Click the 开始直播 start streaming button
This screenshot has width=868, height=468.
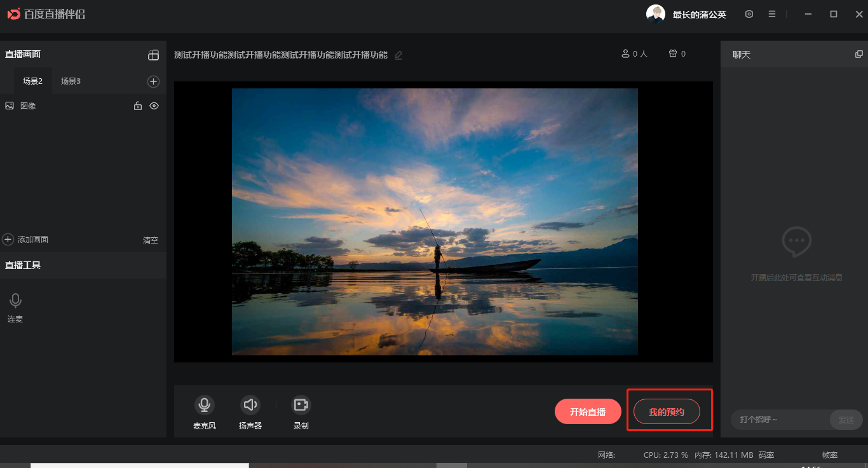[x=588, y=411]
